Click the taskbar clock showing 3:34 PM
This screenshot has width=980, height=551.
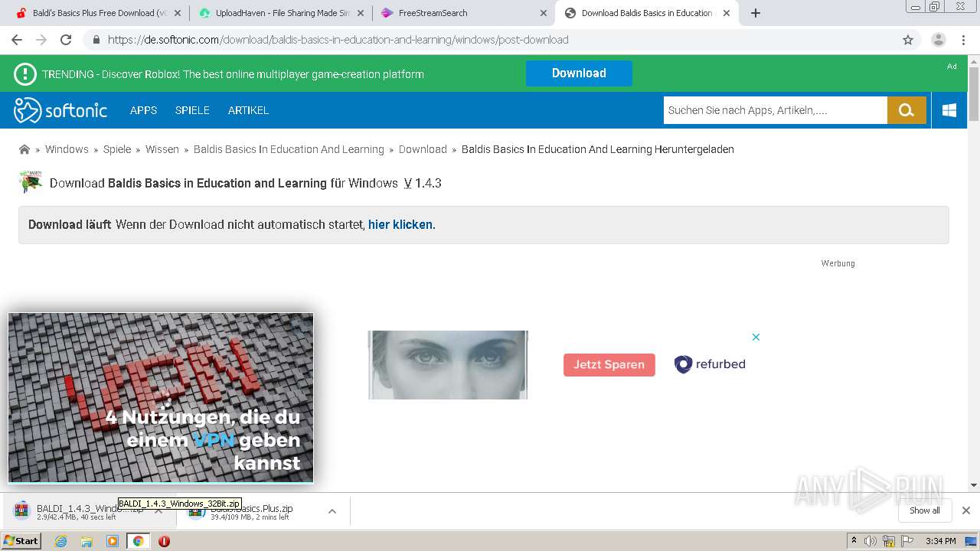940,541
